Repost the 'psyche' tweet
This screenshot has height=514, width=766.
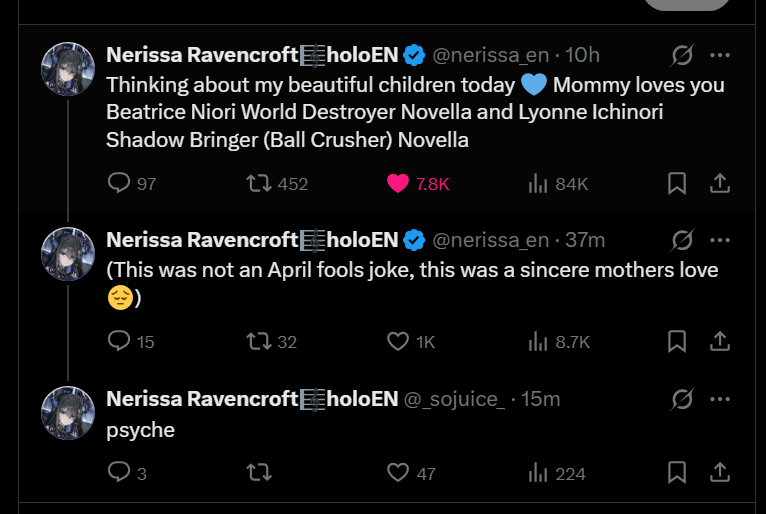pyautogui.click(x=259, y=472)
